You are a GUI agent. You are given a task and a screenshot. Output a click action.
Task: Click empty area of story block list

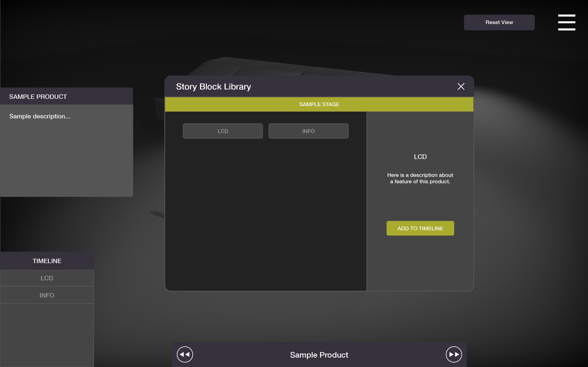(265, 214)
